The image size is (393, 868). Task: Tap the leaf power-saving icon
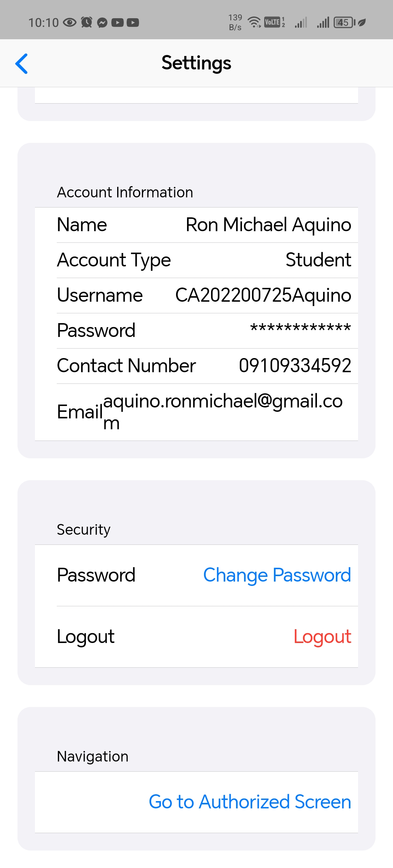[x=362, y=23]
